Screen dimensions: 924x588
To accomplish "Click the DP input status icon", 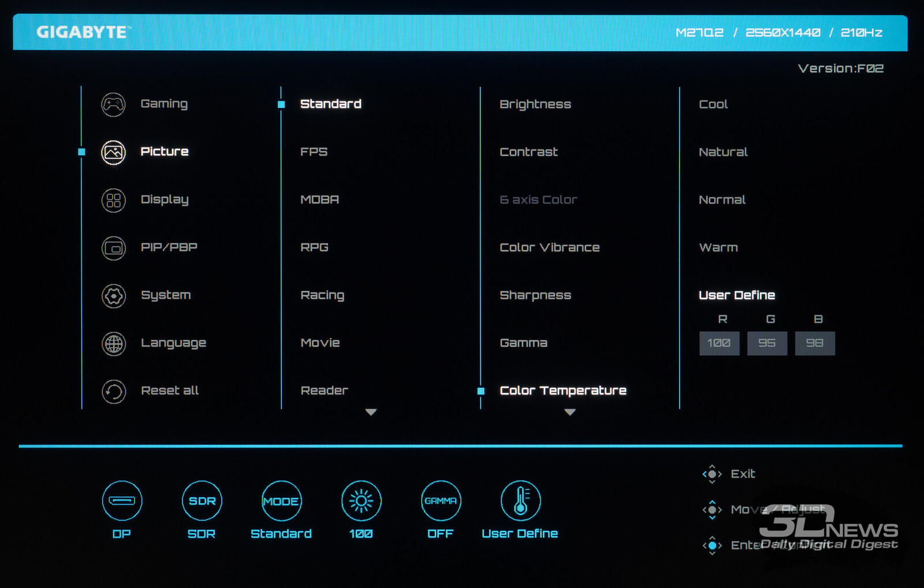I will [x=122, y=500].
